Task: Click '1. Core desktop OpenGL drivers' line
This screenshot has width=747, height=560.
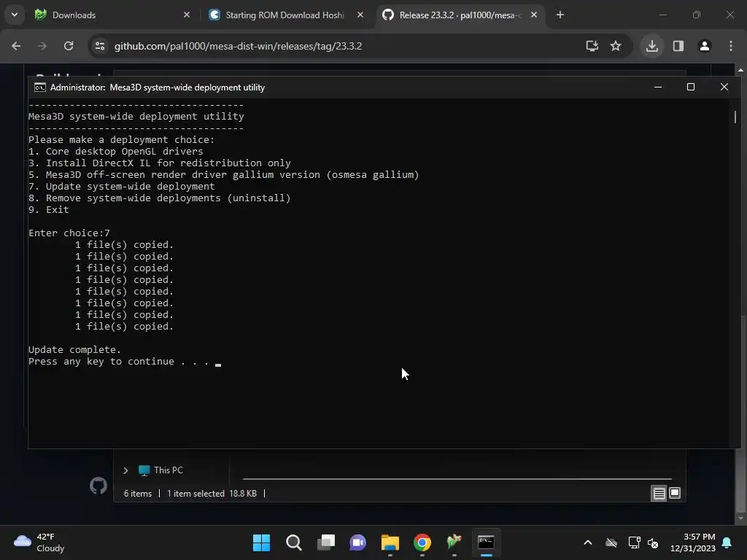Action: tap(116, 152)
